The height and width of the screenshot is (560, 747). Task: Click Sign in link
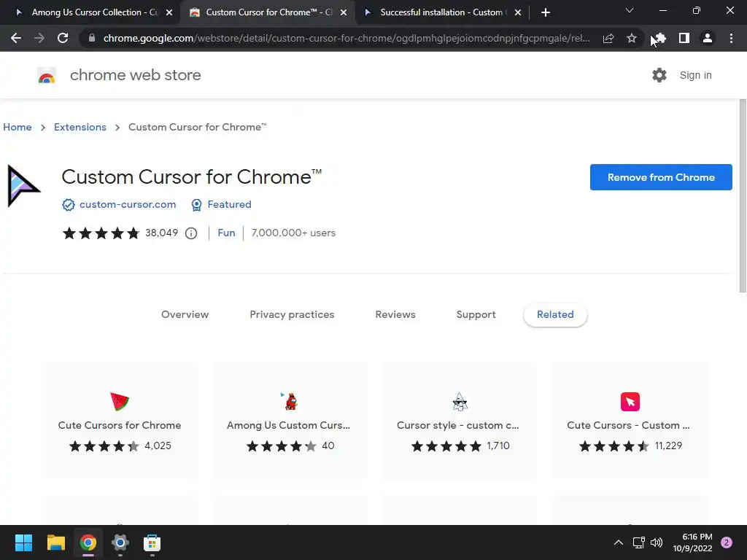pyautogui.click(x=695, y=75)
